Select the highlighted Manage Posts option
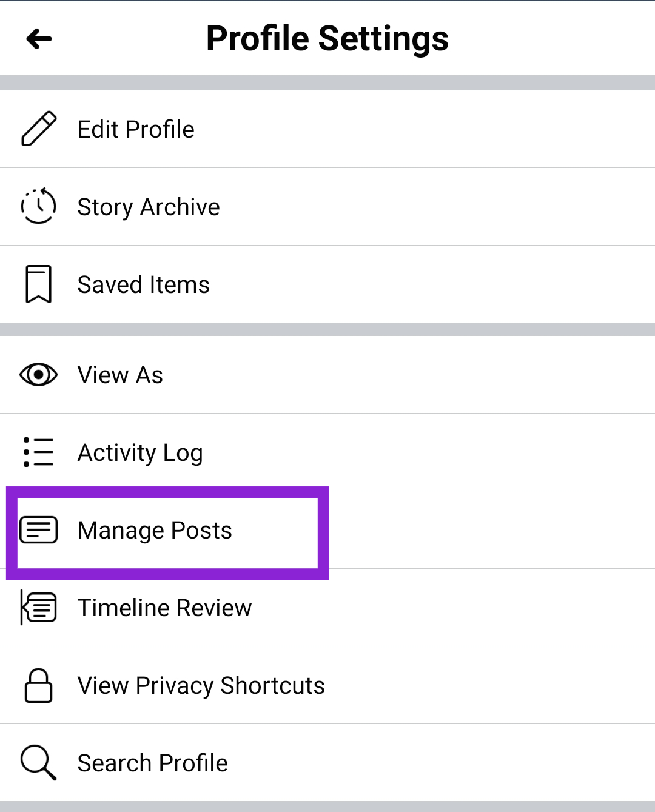 pos(155,529)
